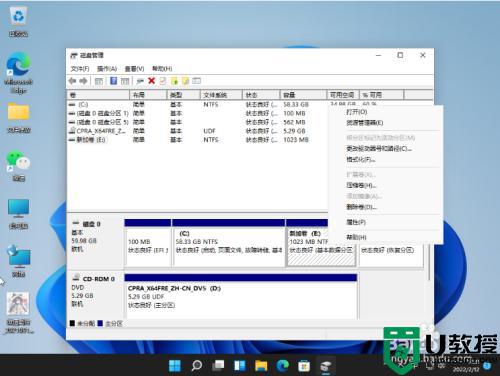Sort by the 状态 column header
The width and height of the screenshot is (500, 376).
click(x=261, y=95)
